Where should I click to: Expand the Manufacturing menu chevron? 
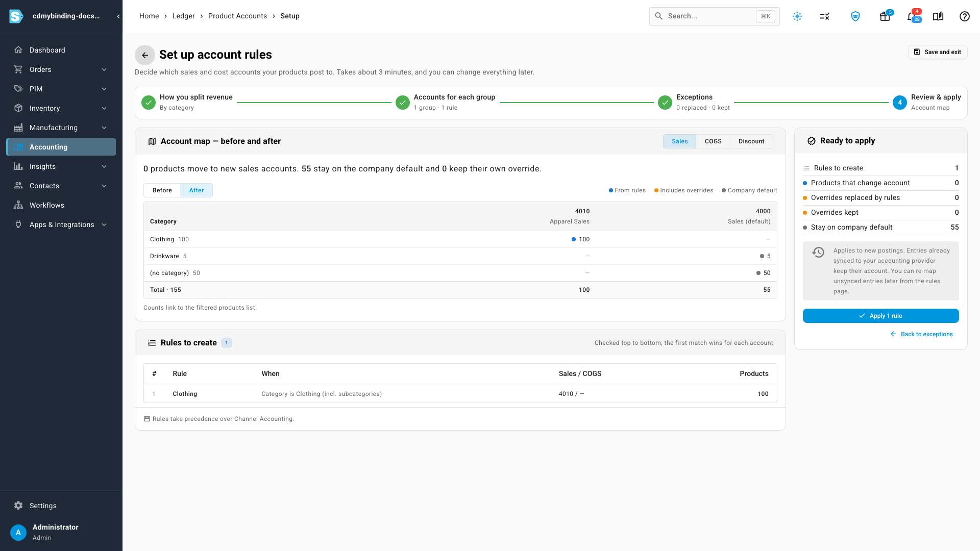point(104,128)
